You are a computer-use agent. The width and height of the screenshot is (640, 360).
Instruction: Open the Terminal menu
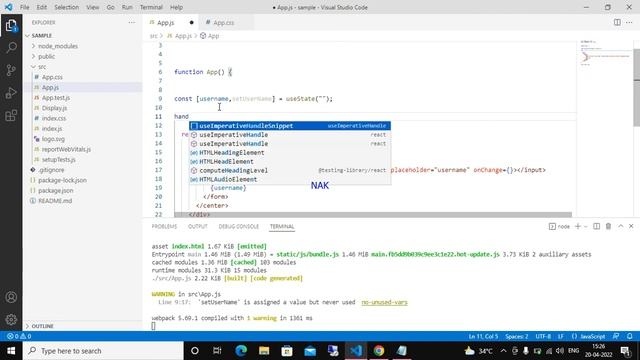[151, 7]
